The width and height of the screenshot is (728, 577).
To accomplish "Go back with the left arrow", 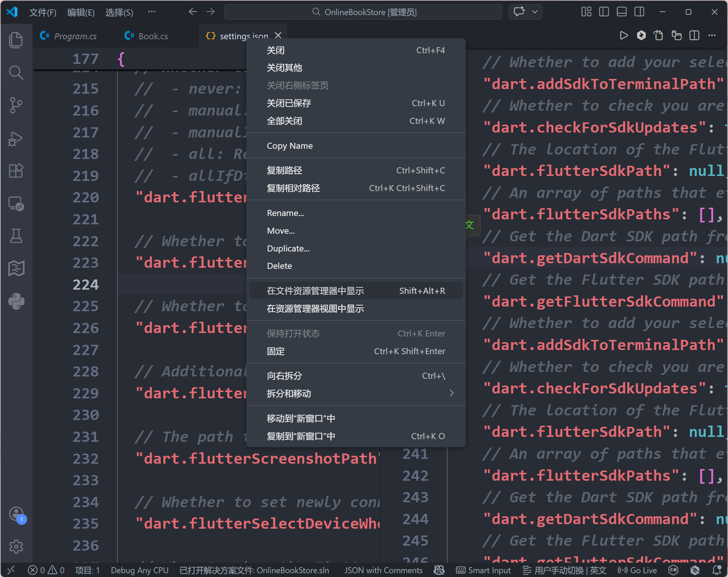I will tap(192, 12).
